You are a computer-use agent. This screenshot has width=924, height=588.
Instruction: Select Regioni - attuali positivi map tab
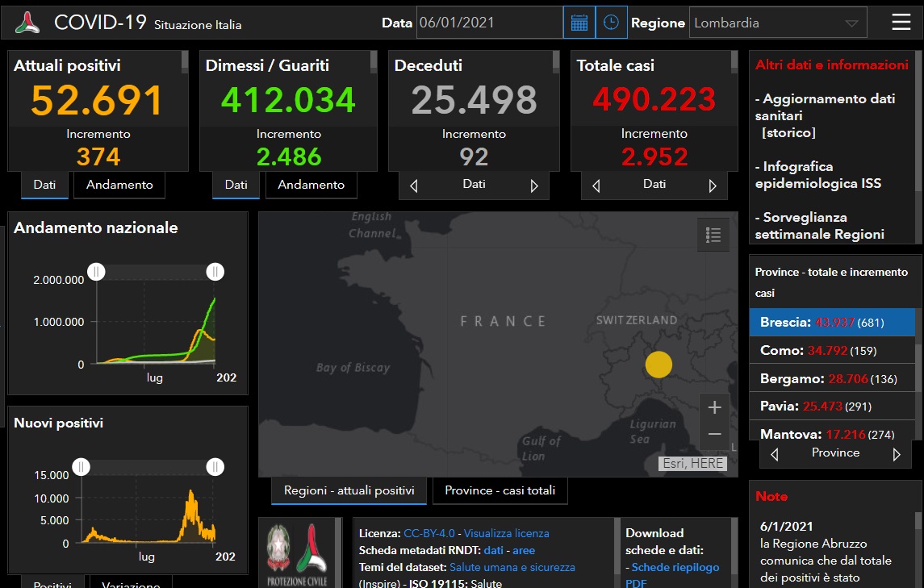point(349,490)
